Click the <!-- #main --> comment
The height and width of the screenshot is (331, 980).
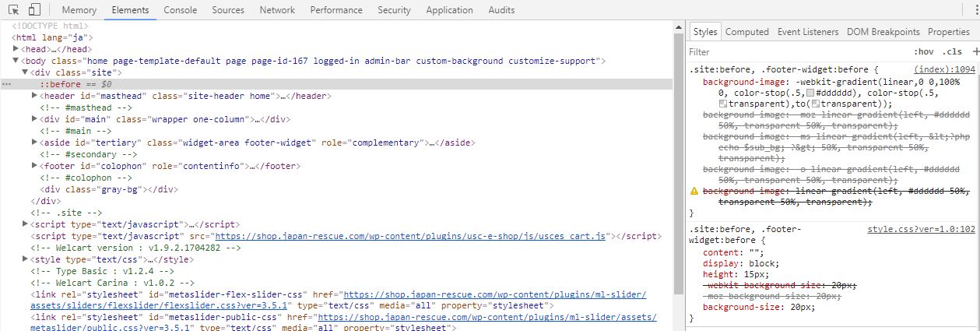76,131
